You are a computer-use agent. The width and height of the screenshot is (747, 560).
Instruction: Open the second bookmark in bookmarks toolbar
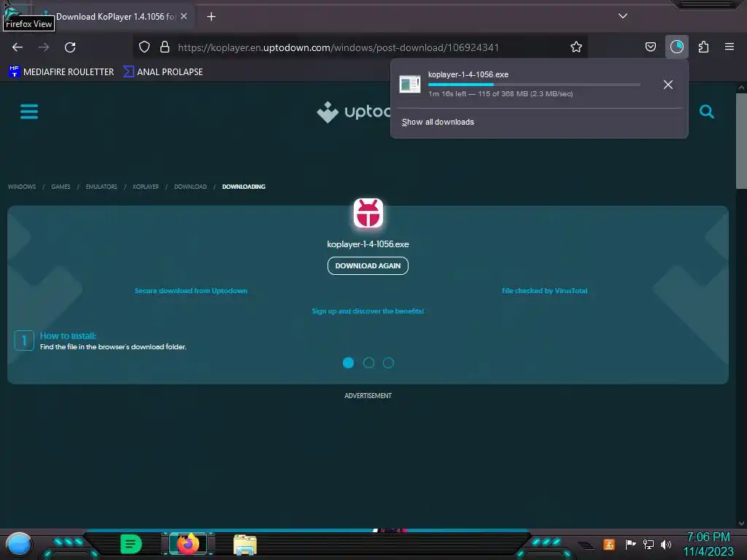point(163,72)
